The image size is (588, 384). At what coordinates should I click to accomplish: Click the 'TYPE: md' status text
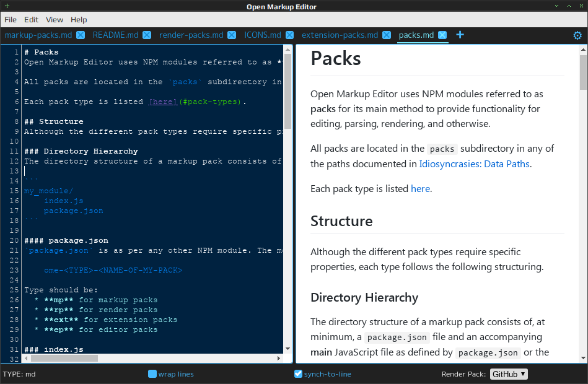click(x=19, y=374)
